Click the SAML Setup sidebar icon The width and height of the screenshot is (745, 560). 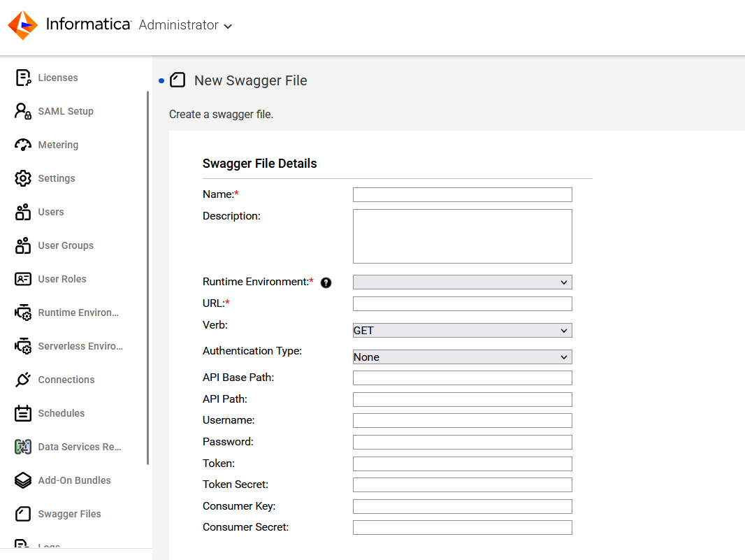(23, 111)
